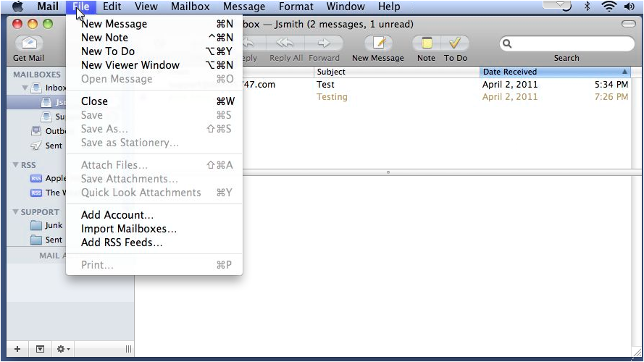644x362 pixels.
Task: Collapse the Inbox disclosure triangle
Action: coord(25,88)
